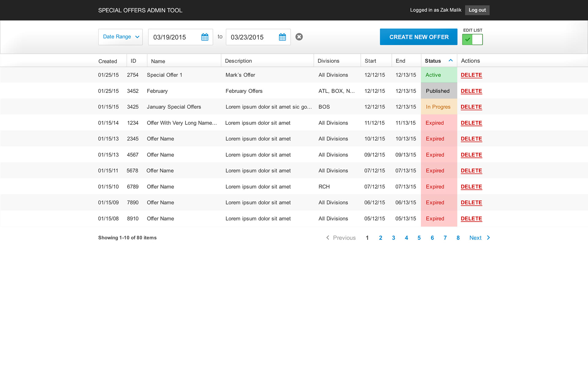Toggle the Edit List switch
The image size is (588, 368).
(x=472, y=39)
